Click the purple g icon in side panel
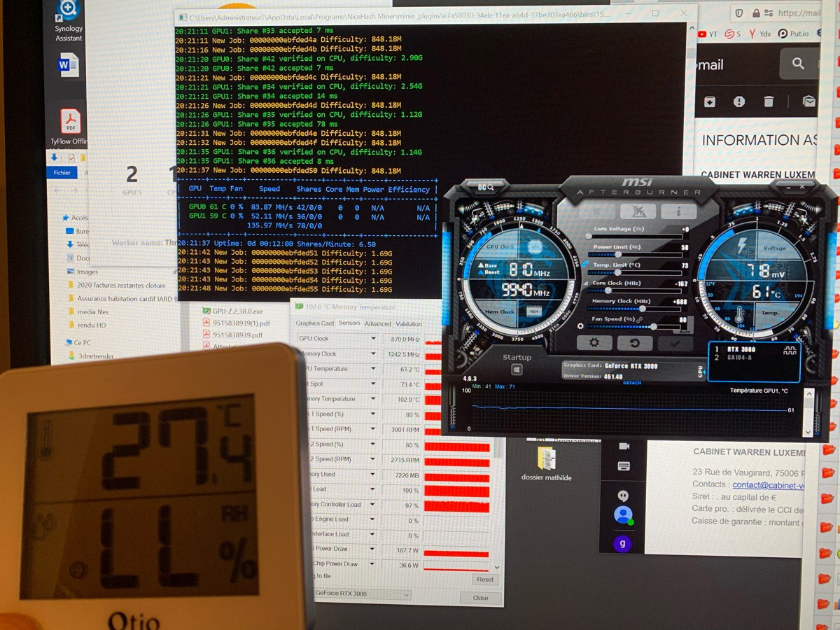 [623, 543]
